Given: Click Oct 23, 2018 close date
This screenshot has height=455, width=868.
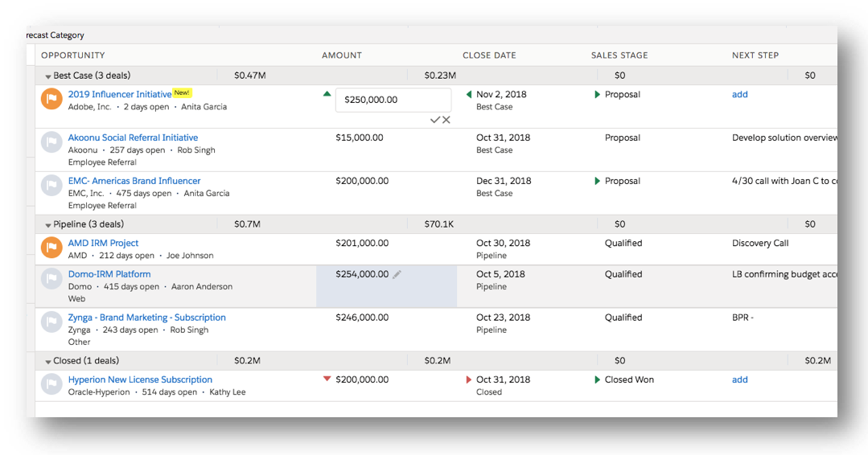Looking at the screenshot, I should click(x=504, y=317).
